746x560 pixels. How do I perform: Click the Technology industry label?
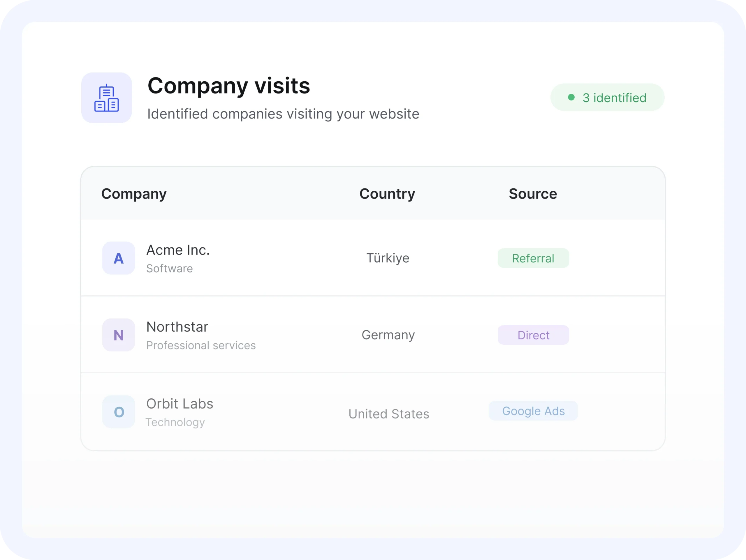[x=175, y=423]
